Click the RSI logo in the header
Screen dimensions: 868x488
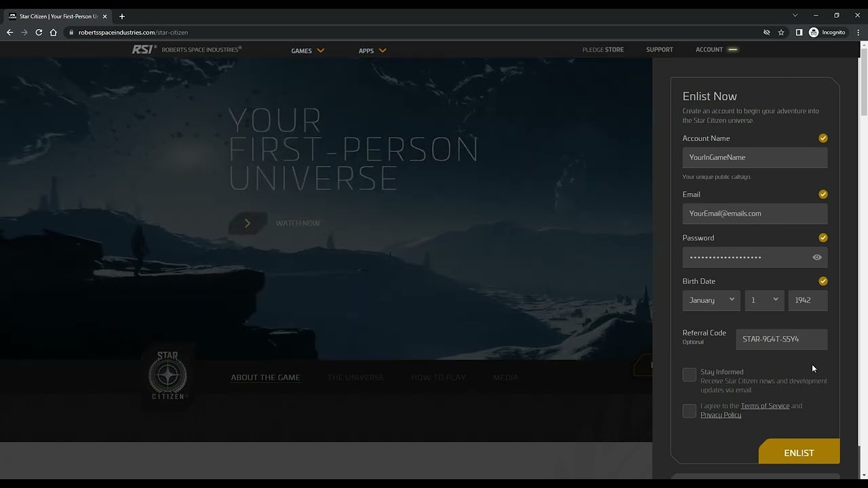pos(143,49)
